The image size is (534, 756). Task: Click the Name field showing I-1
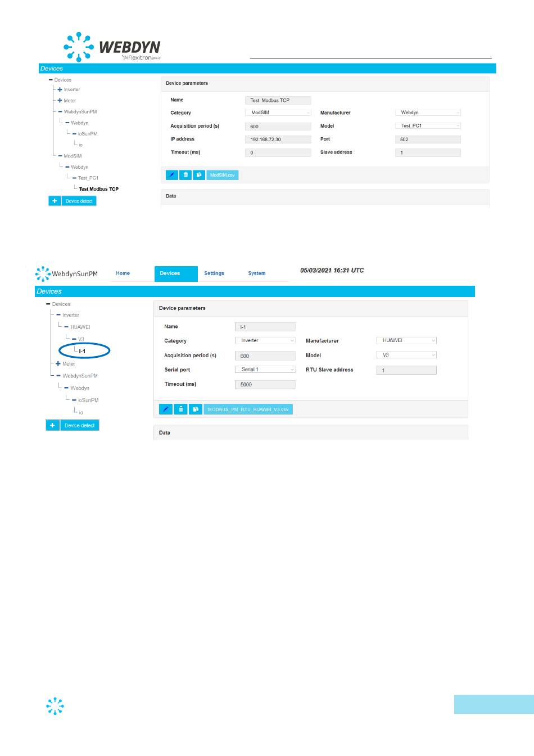point(265,327)
